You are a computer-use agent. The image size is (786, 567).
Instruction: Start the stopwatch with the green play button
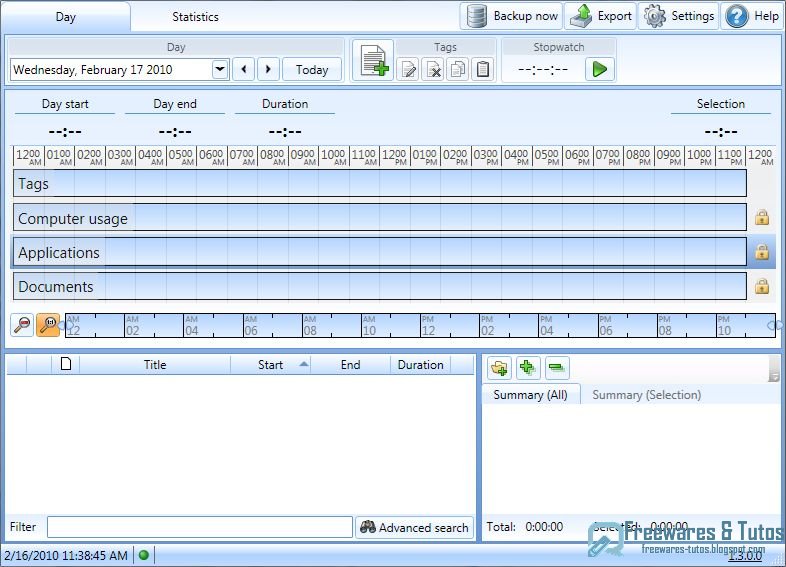[x=600, y=69]
